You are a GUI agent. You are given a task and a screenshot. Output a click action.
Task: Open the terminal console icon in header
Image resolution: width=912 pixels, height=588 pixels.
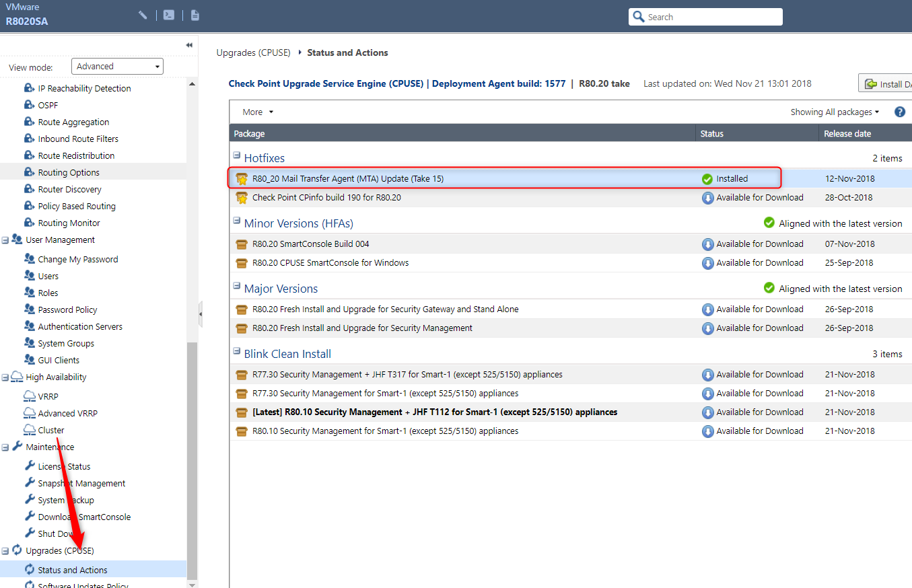[170, 15]
